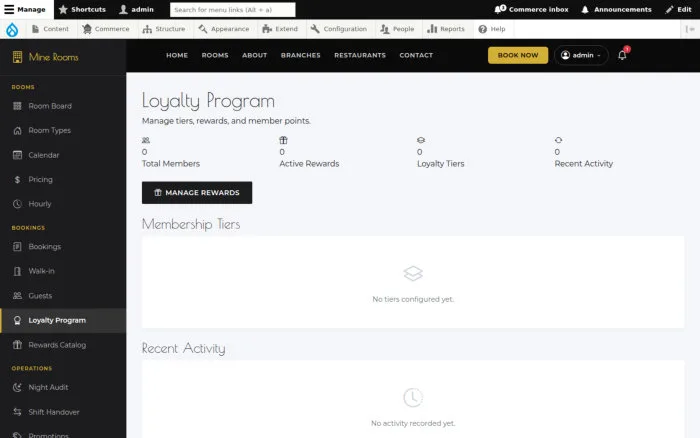Open Pricing in sidebar

point(63,179)
